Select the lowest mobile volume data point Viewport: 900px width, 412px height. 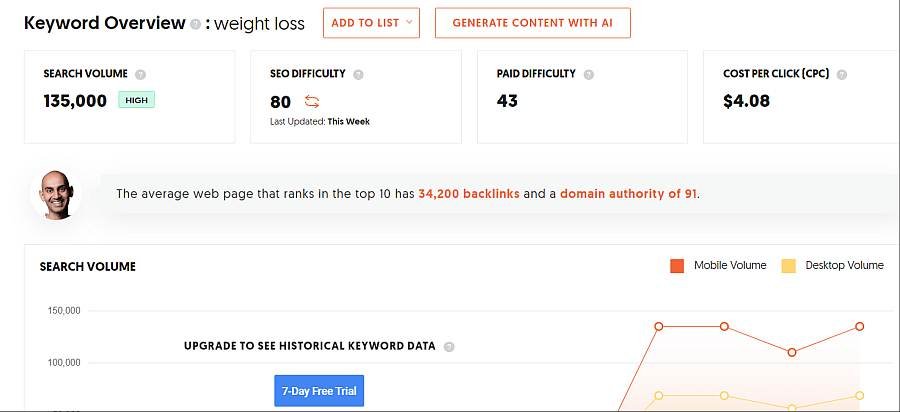(792, 352)
